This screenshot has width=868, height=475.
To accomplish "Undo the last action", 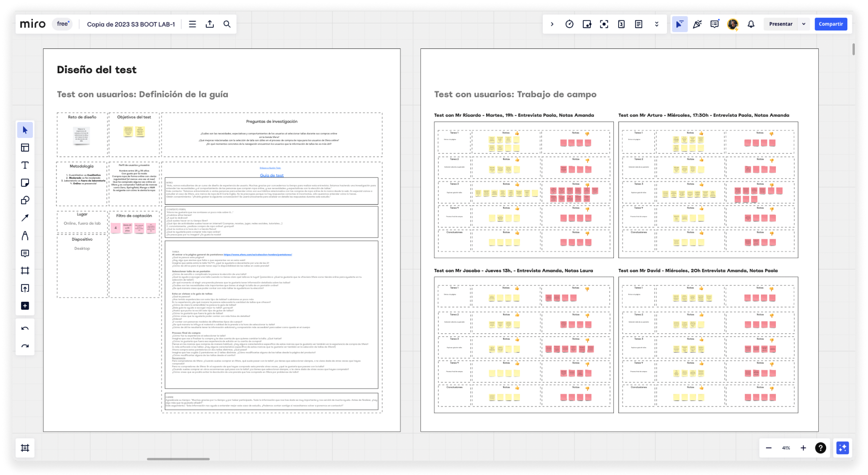I will click(x=25, y=329).
